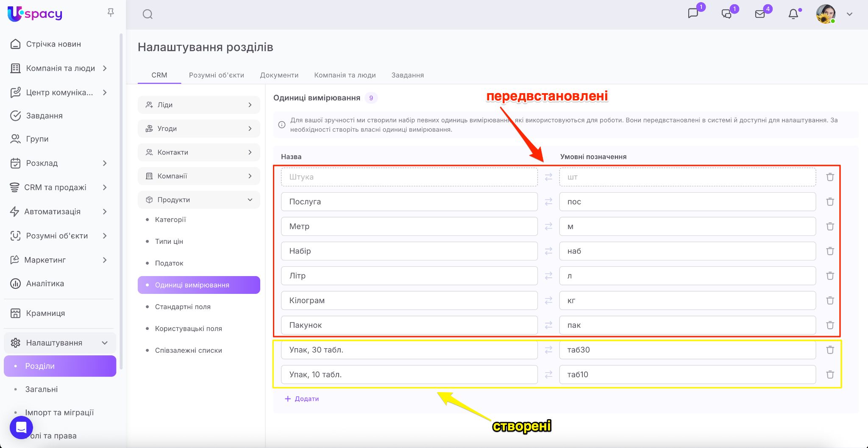Open the support chat widget
The height and width of the screenshot is (448, 868).
click(x=21, y=428)
